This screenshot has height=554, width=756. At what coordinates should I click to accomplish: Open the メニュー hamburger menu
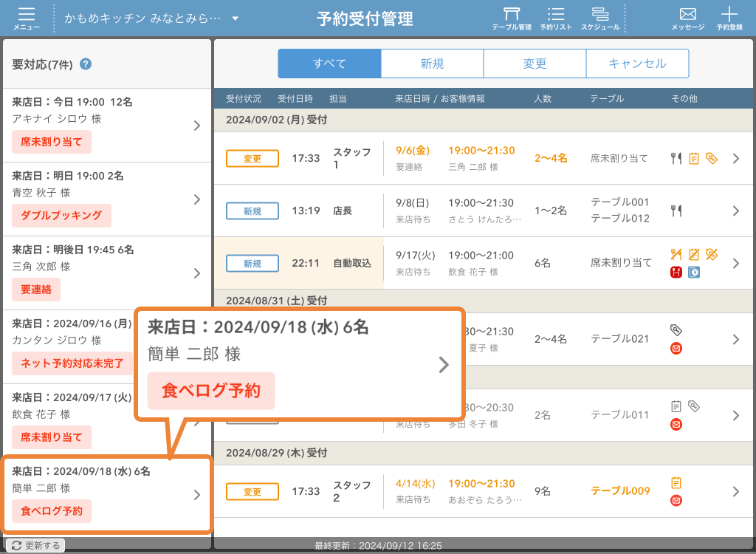27,18
